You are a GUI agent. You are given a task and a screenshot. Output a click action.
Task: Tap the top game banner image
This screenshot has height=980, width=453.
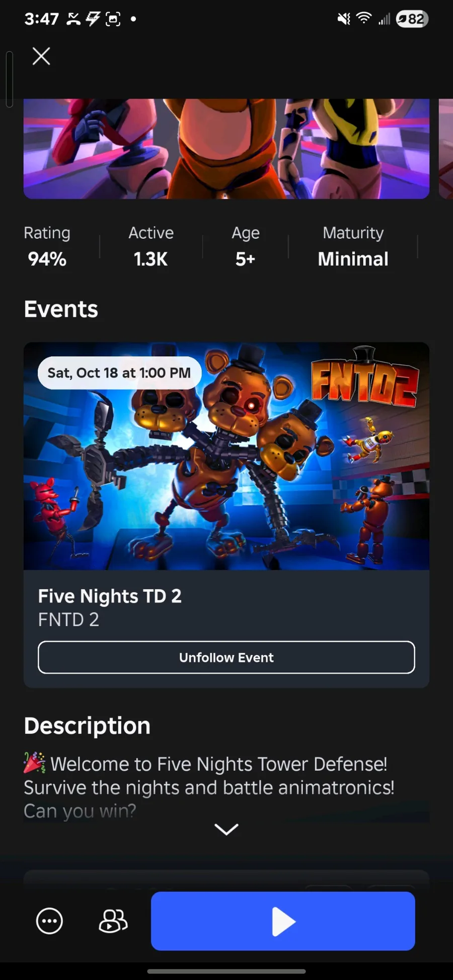[226, 149]
